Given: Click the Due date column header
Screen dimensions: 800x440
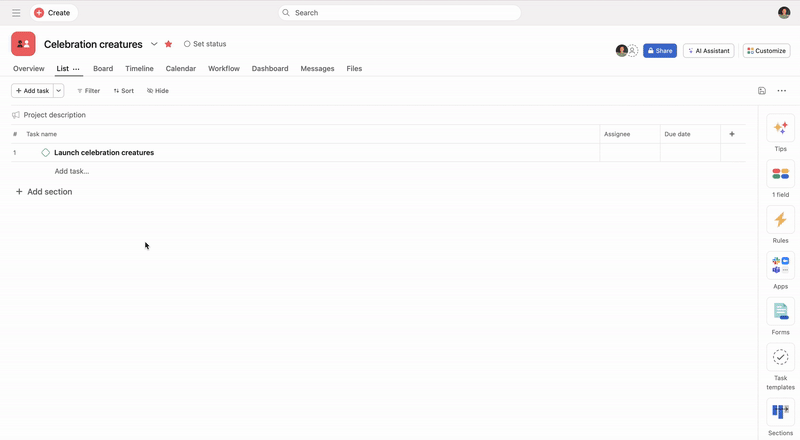Looking at the screenshot, I should pos(677,134).
